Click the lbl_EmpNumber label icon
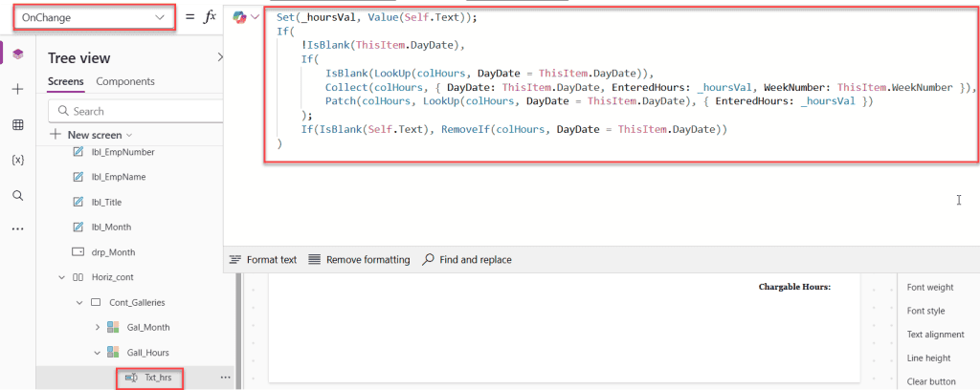Image resolution: width=980 pixels, height=390 pixels. point(78,152)
